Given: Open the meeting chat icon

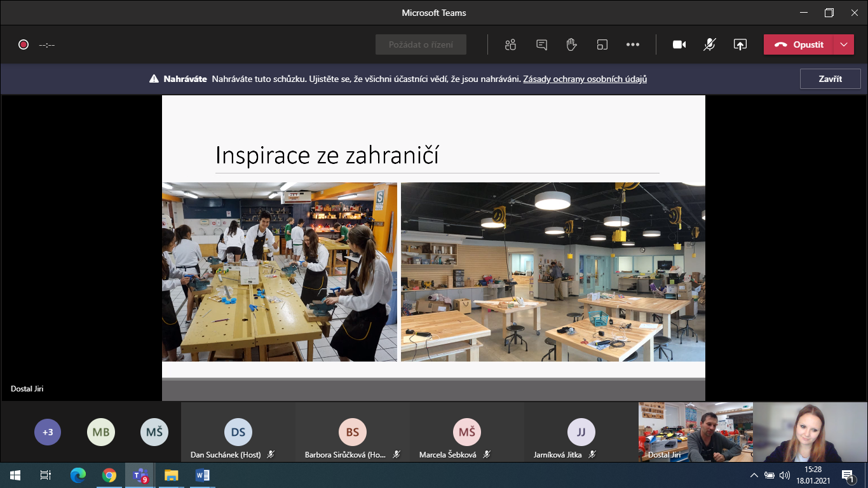Looking at the screenshot, I should pos(541,44).
